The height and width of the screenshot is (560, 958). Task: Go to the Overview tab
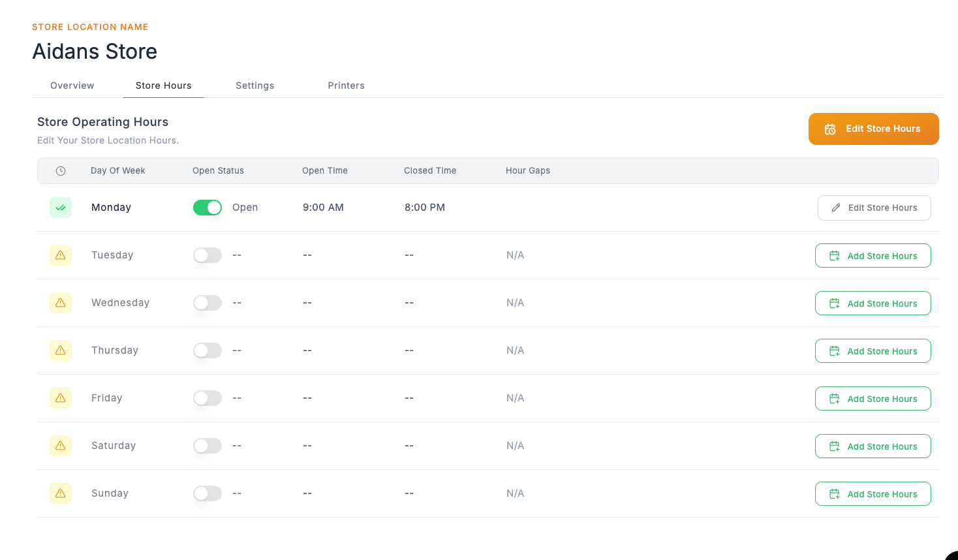pyautogui.click(x=72, y=86)
